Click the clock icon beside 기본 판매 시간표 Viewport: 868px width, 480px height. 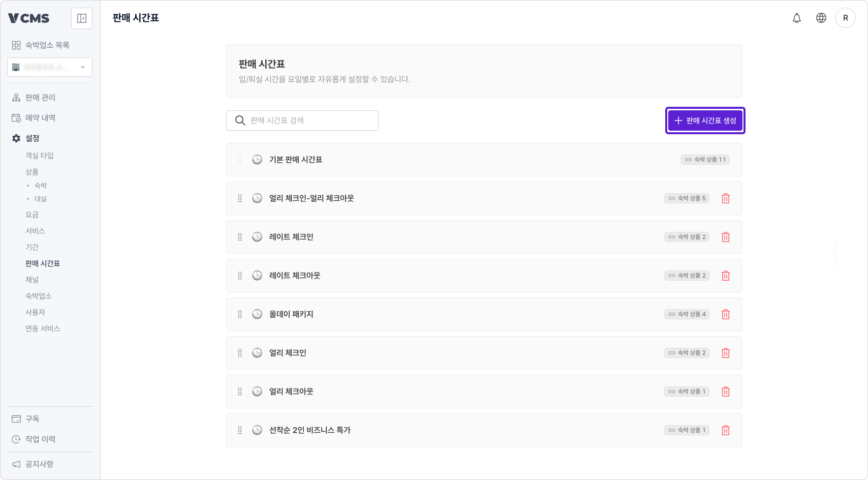click(257, 160)
